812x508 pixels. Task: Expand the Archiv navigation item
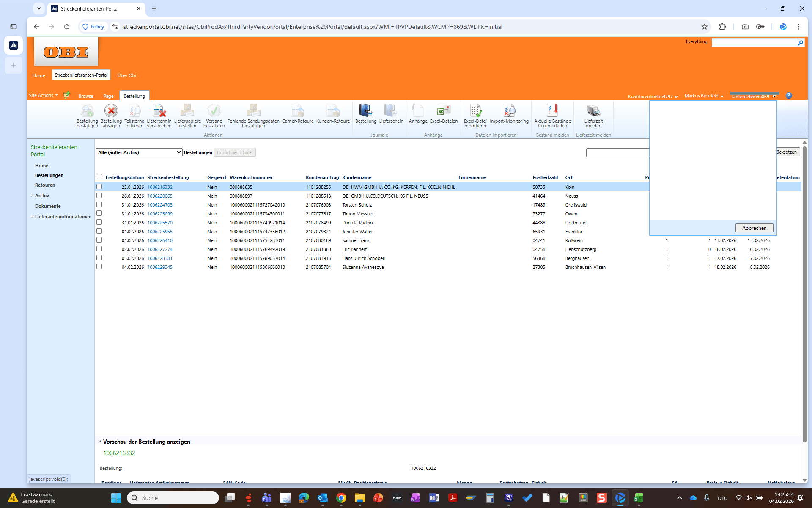pos(32,196)
